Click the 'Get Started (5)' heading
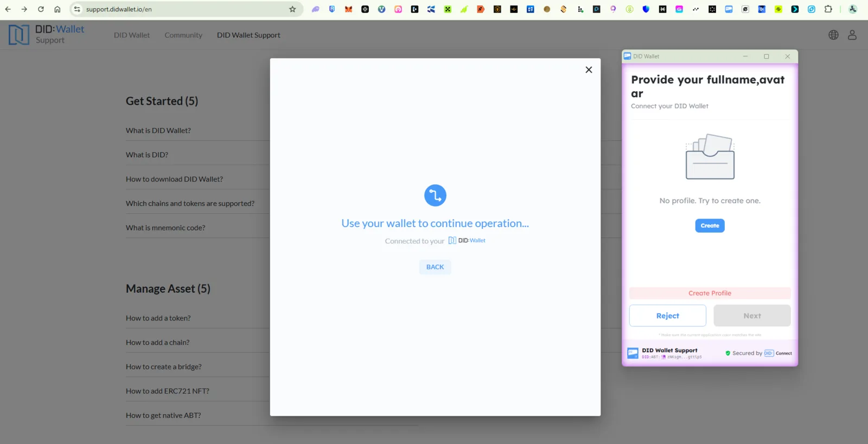The width and height of the screenshot is (868, 444). click(x=162, y=101)
